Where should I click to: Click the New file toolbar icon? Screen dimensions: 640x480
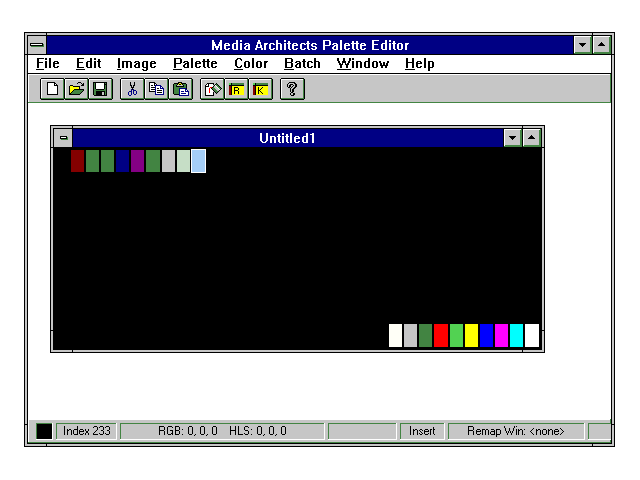point(52,89)
